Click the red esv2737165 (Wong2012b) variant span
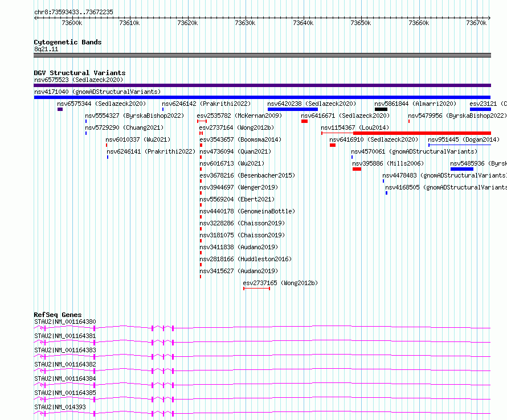This screenshot has height=420, width=507. point(257,288)
